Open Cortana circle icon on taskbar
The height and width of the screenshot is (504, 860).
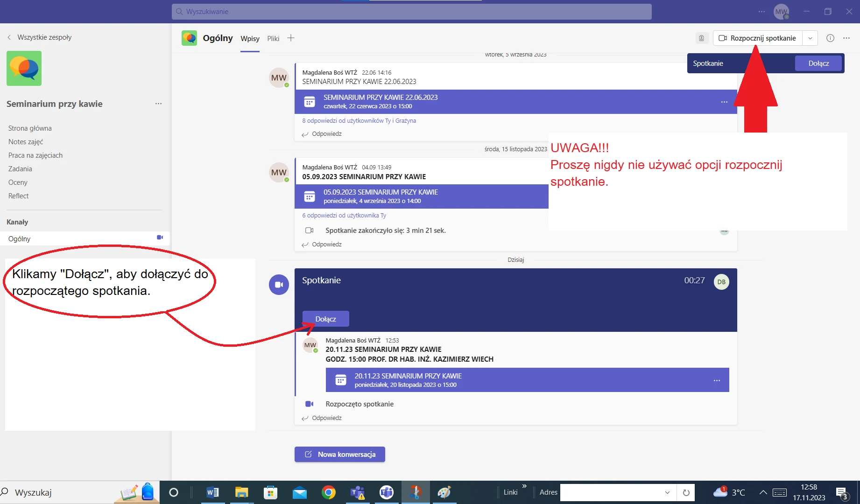tap(173, 492)
